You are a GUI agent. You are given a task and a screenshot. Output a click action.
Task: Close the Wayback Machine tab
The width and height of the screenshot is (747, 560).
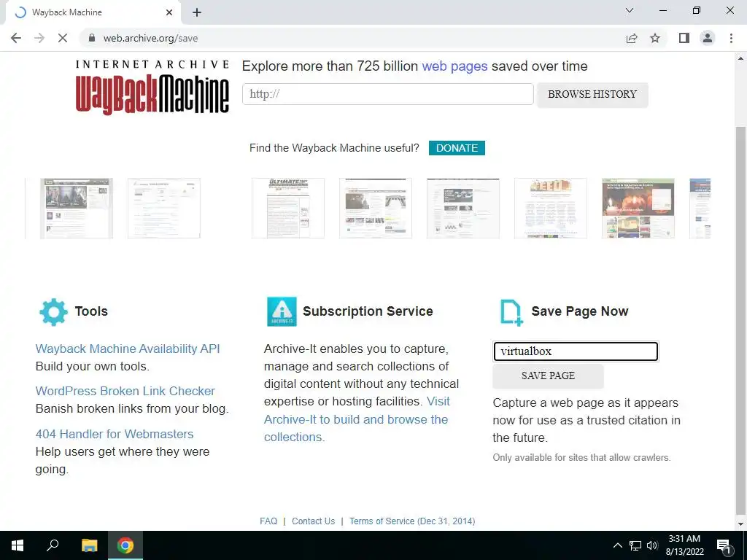[169, 12]
